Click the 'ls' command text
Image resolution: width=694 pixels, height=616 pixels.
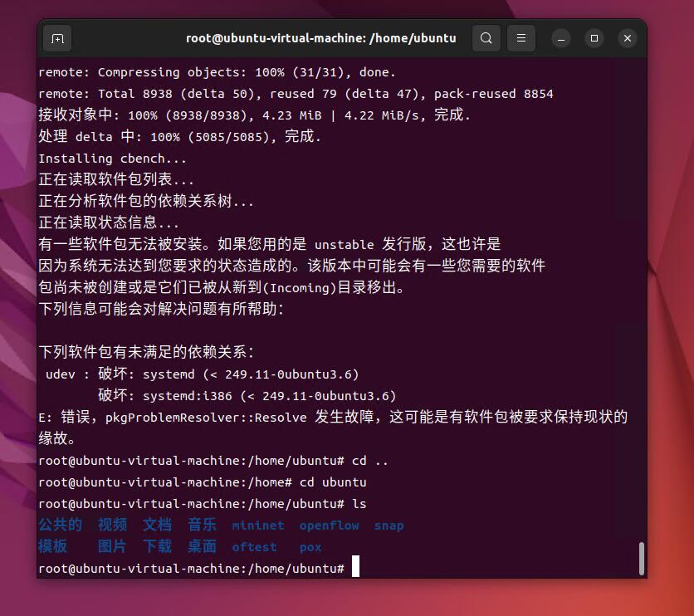(x=359, y=504)
